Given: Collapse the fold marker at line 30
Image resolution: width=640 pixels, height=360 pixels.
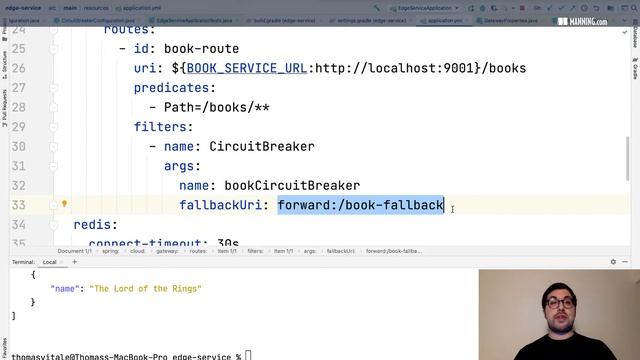Looking at the screenshot, I should pos(53,147).
